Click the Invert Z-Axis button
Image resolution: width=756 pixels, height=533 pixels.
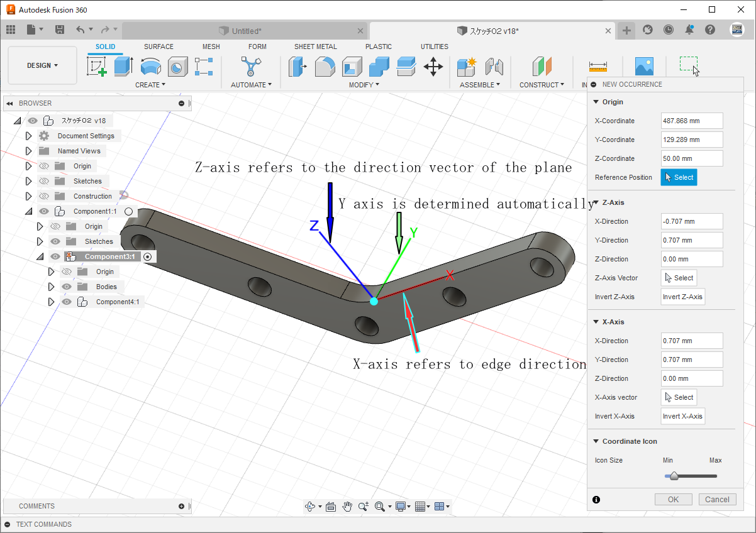(682, 297)
